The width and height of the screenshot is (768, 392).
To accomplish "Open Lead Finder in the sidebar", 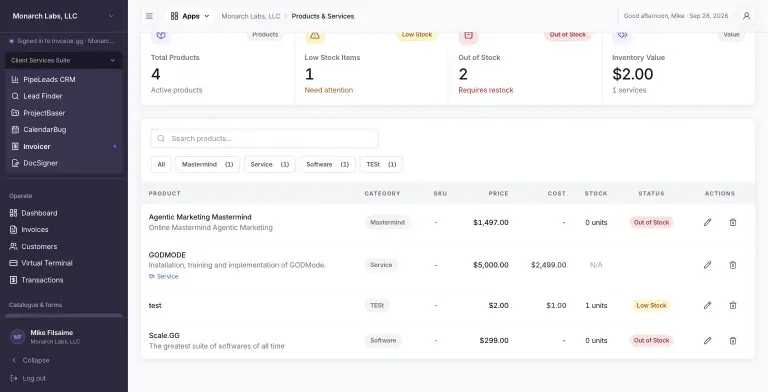I will 64,96.
